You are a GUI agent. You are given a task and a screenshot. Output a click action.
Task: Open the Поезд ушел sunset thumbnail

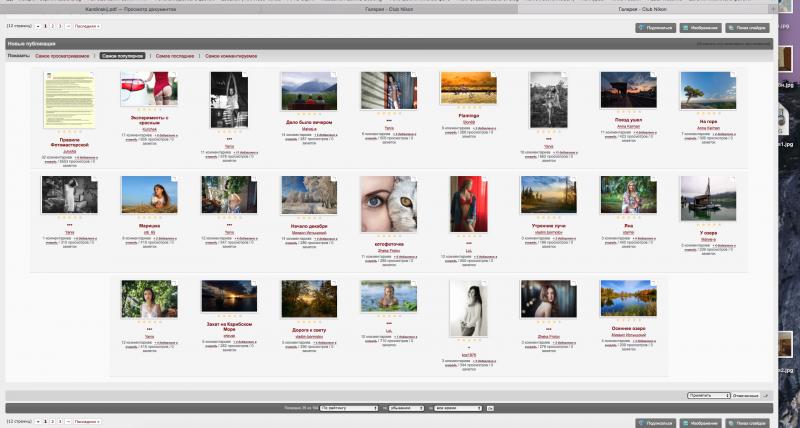(629, 90)
